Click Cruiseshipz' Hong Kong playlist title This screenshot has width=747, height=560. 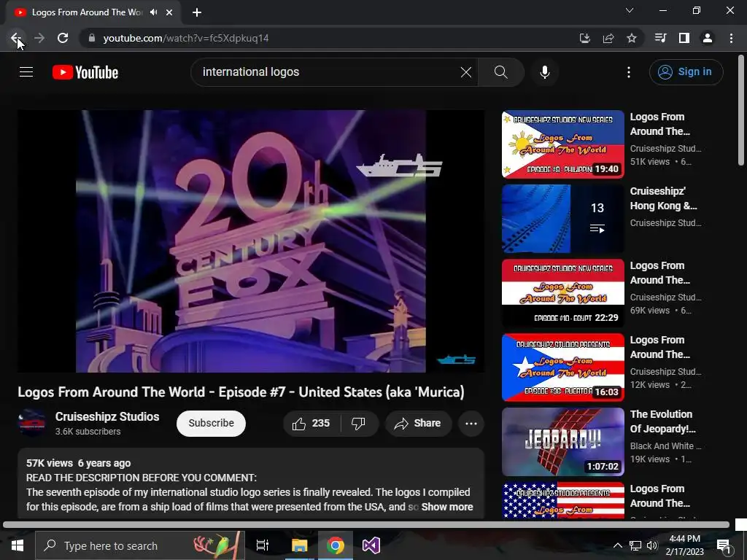663,198
